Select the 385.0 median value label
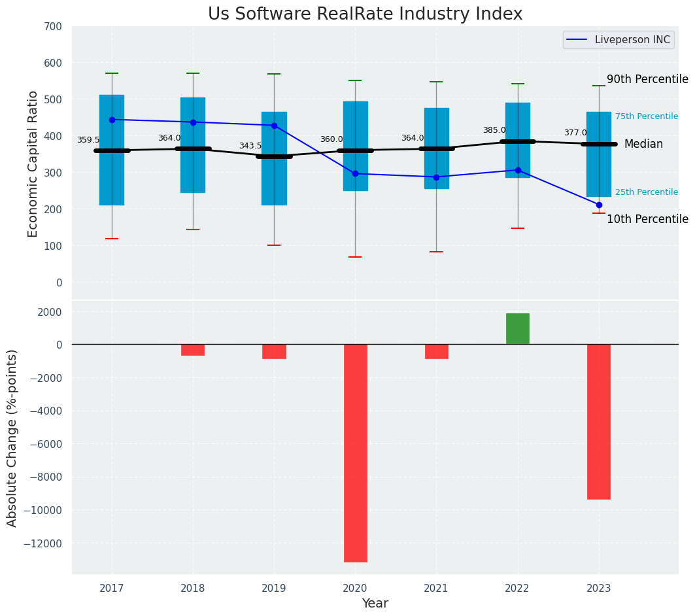695x616 pixels. tap(494, 131)
